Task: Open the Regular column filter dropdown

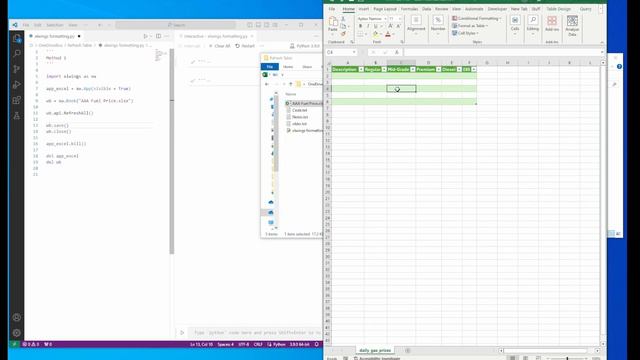Action: click(384, 69)
